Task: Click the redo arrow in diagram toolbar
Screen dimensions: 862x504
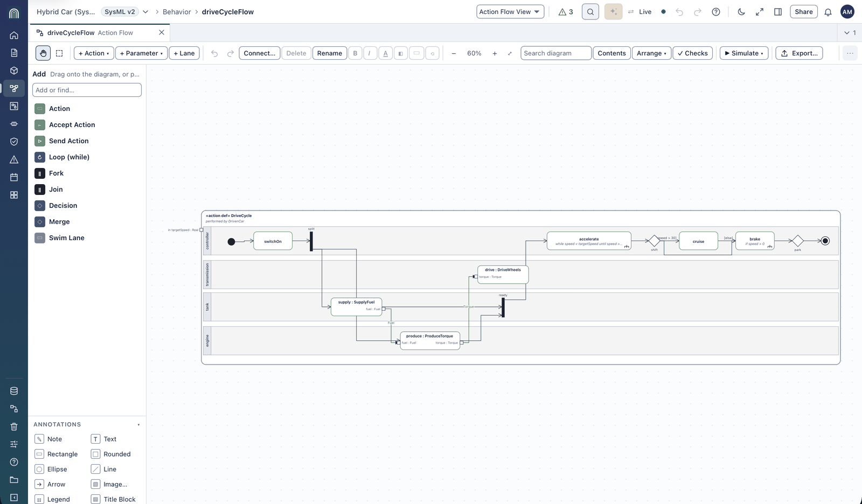Action: (231, 53)
